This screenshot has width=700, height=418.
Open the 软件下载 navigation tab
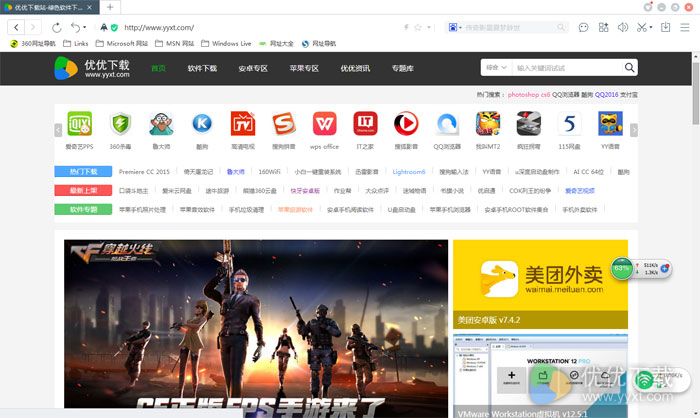pyautogui.click(x=202, y=68)
